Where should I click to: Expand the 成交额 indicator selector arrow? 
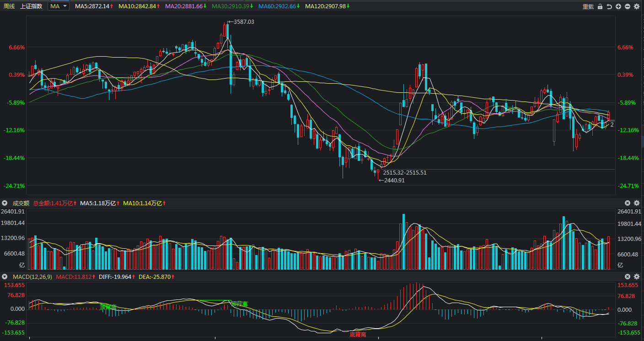[x=5, y=203]
